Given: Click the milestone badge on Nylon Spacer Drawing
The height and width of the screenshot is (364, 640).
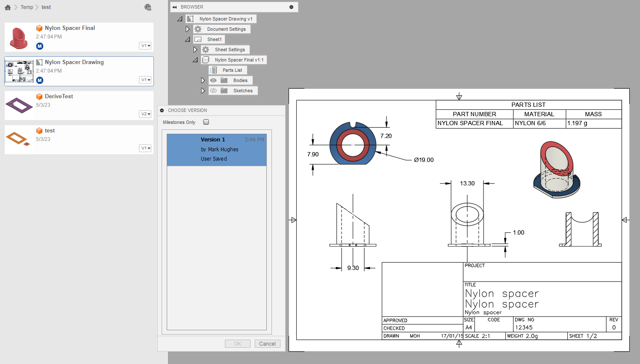Looking at the screenshot, I should [x=40, y=80].
